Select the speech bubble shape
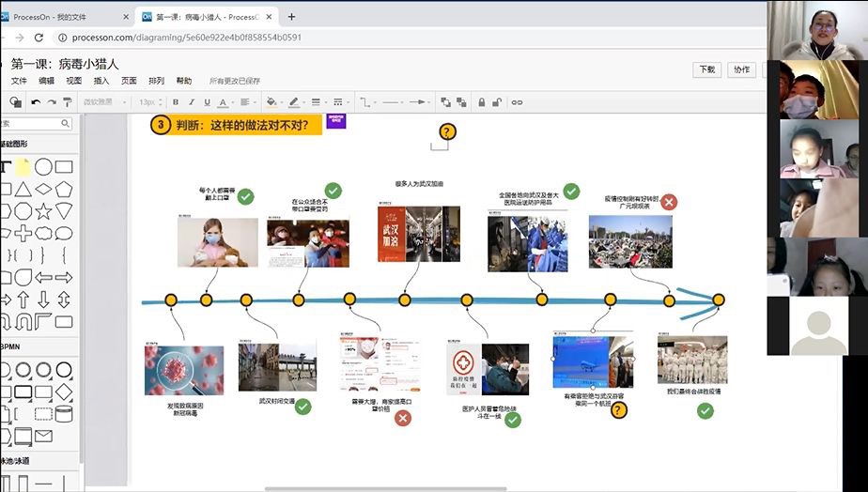Image resolution: width=868 pixels, height=492 pixels. click(64, 233)
